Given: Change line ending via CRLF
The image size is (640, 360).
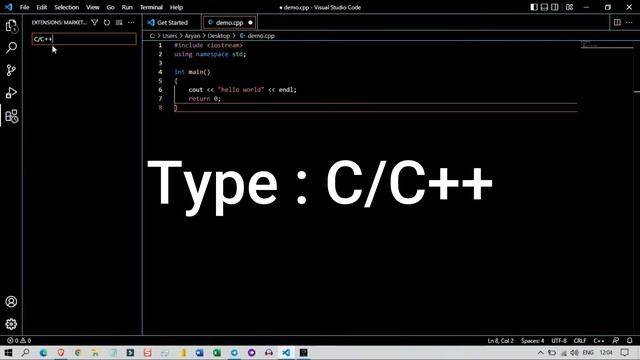Looking at the screenshot, I should tap(580, 340).
